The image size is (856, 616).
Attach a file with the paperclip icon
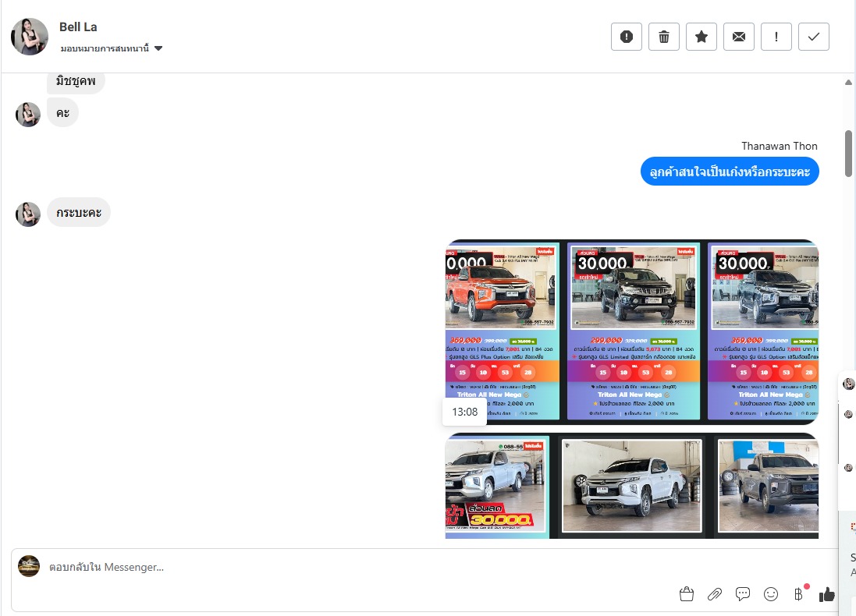coord(715,595)
